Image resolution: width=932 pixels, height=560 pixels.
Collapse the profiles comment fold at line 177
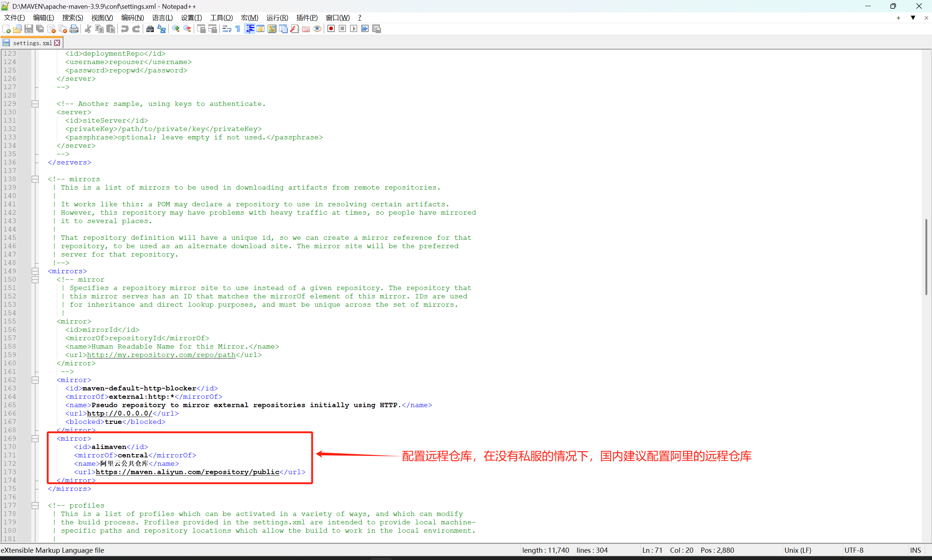pyautogui.click(x=35, y=505)
